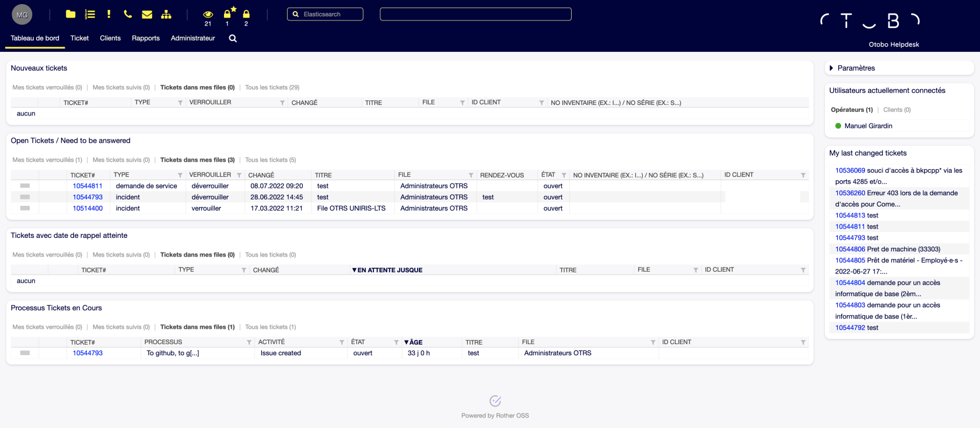Show Tous les tickets (29) in Nouveaux tickets
This screenshot has width=980, height=428.
tap(272, 87)
